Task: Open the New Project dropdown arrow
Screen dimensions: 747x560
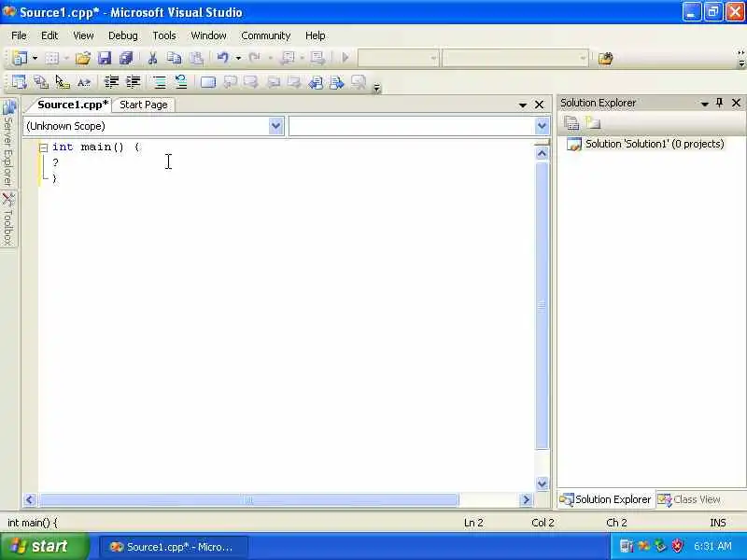Action: point(35,58)
